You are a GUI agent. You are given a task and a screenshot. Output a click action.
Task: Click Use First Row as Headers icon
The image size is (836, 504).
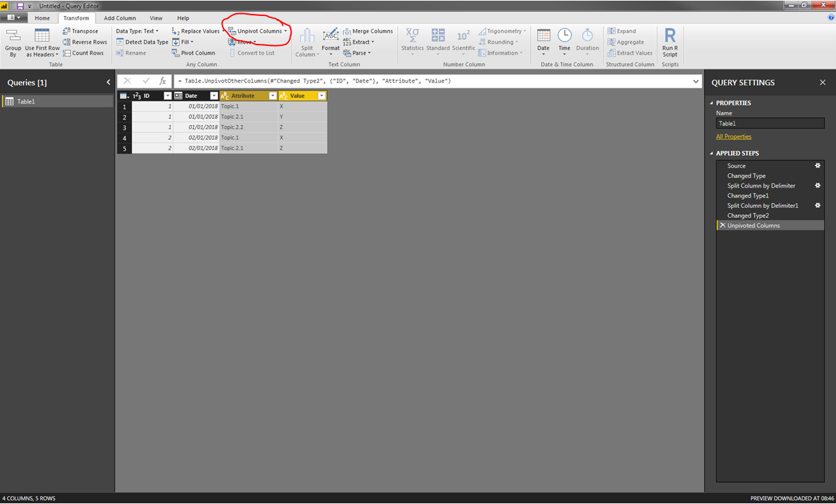[42, 36]
